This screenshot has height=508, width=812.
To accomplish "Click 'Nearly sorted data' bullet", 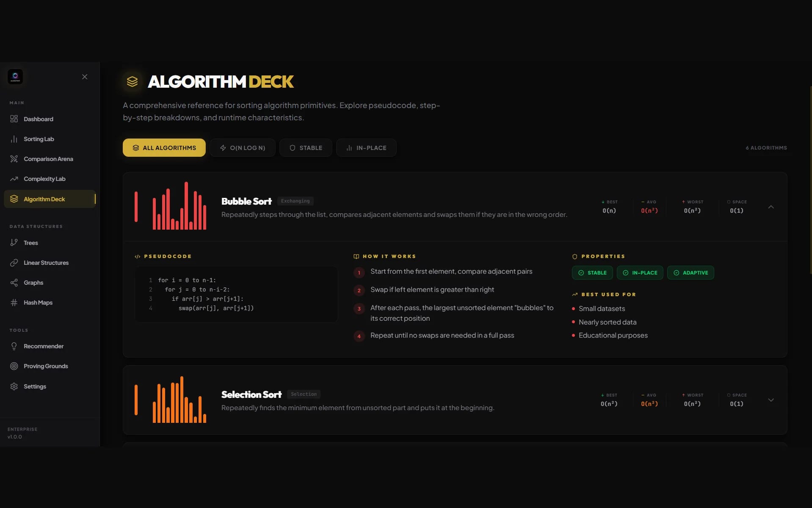I will click(x=608, y=322).
